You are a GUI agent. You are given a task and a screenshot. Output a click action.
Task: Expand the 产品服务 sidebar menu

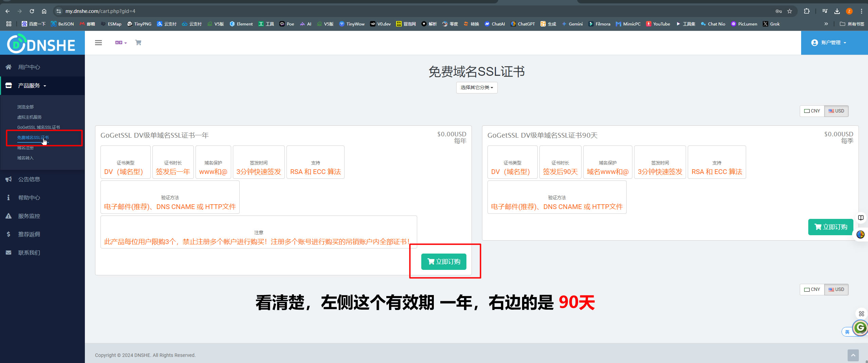coord(42,86)
